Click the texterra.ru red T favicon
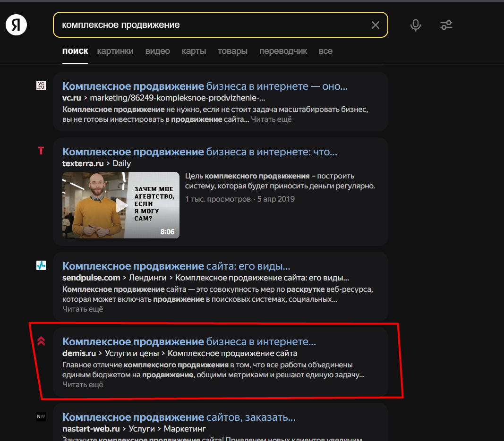The width and height of the screenshot is (504, 441). point(41,151)
